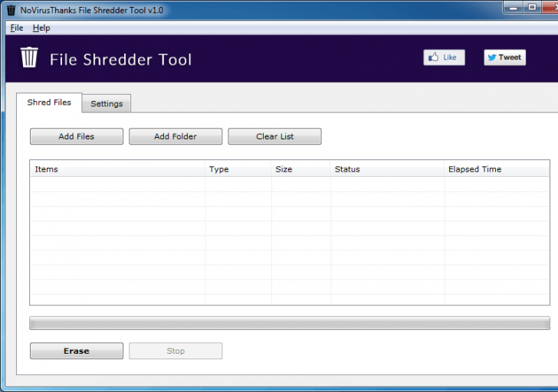The width and height of the screenshot is (558, 392).
Task: Click the Erase button
Action: coord(77,351)
